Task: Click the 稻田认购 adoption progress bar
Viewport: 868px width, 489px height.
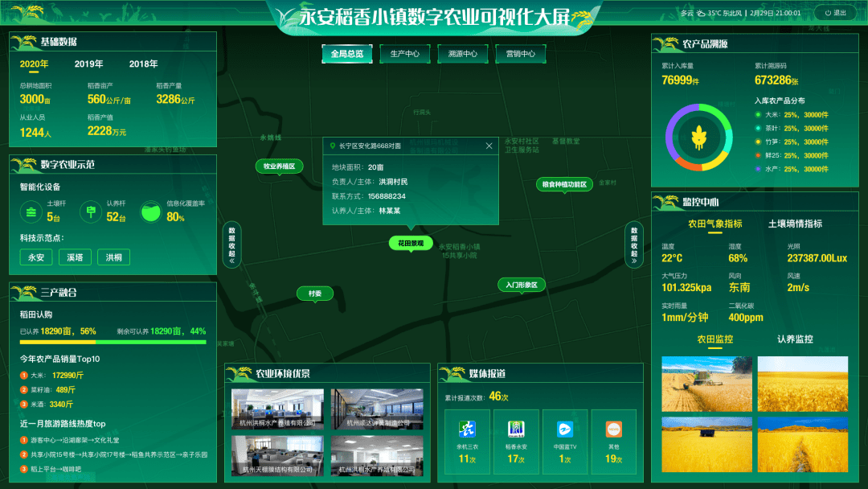Action: [x=113, y=341]
